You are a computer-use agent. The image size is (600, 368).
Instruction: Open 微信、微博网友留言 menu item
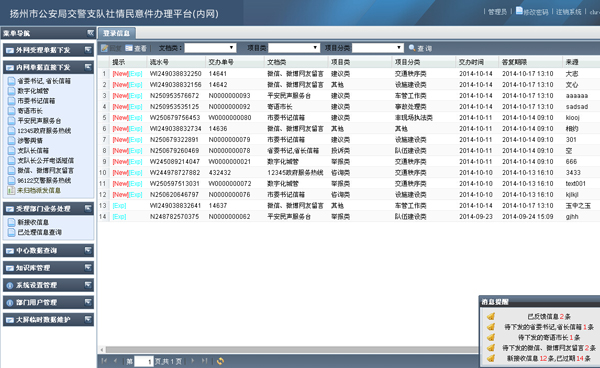click(x=46, y=170)
